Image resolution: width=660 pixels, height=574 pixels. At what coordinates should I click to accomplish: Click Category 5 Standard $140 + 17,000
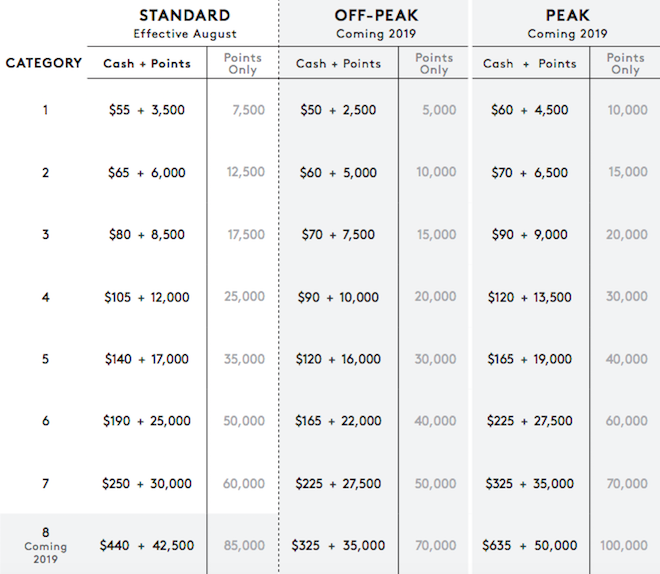coord(146,359)
